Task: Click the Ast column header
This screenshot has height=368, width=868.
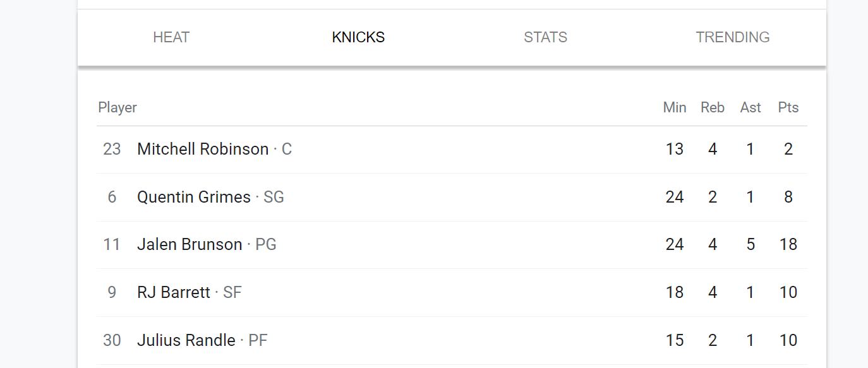Action: [750, 107]
